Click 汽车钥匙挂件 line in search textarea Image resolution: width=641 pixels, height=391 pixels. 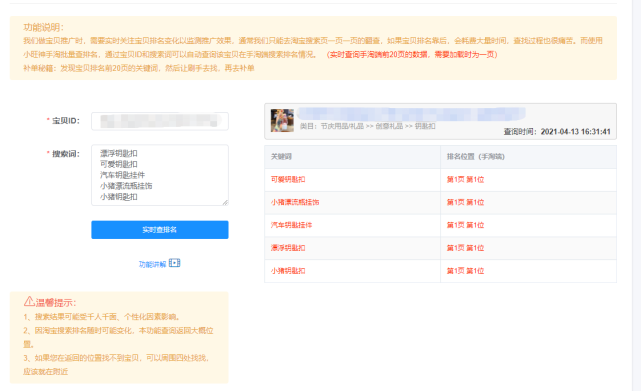(122, 175)
